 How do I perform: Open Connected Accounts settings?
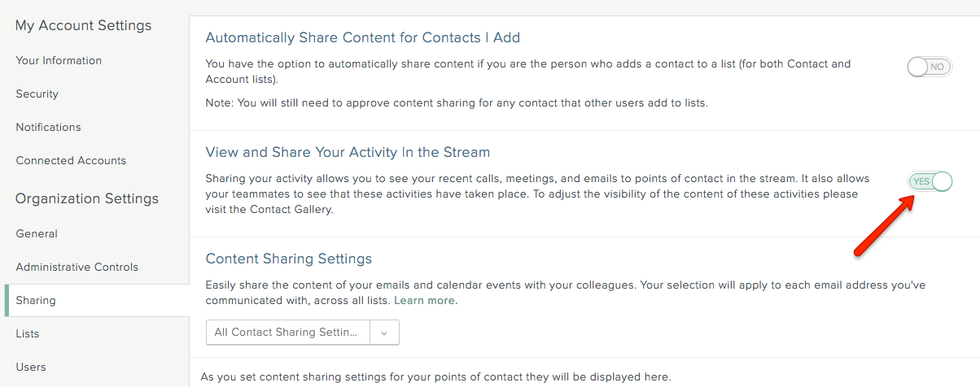click(x=71, y=160)
